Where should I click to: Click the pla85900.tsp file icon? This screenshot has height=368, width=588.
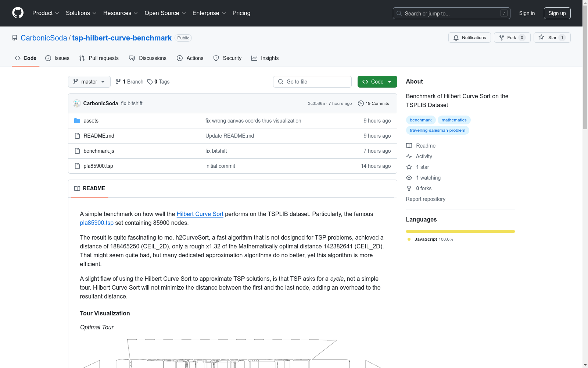click(x=77, y=166)
